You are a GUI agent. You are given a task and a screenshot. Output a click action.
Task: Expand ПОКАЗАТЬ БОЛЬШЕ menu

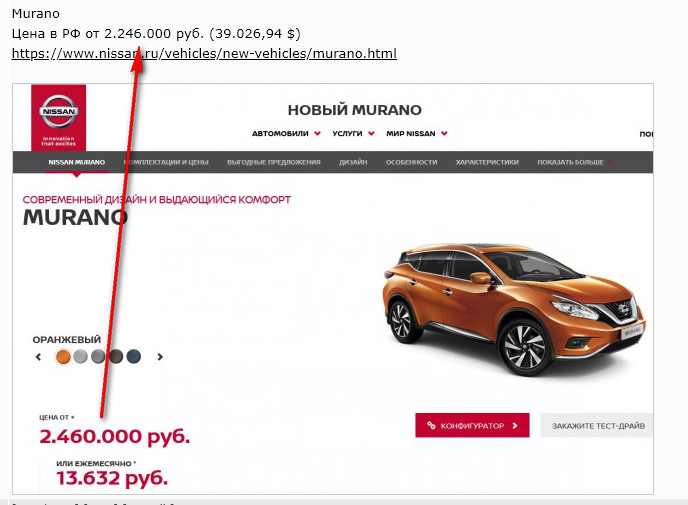point(574,162)
